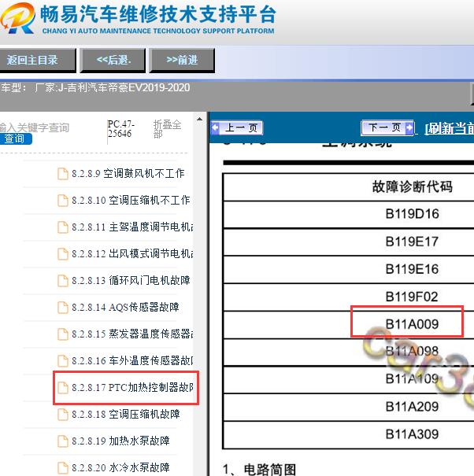474x476 pixels.
Task: Click the 1、电路简图 heading
Action: pyautogui.click(x=259, y=470)
